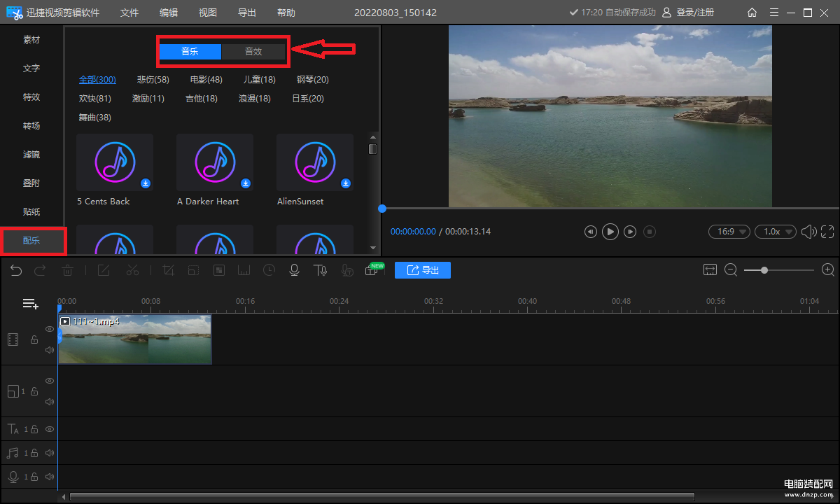Click the timeline zoom slider handle
This screenshot has height=504, width=840.
[764, 270]
